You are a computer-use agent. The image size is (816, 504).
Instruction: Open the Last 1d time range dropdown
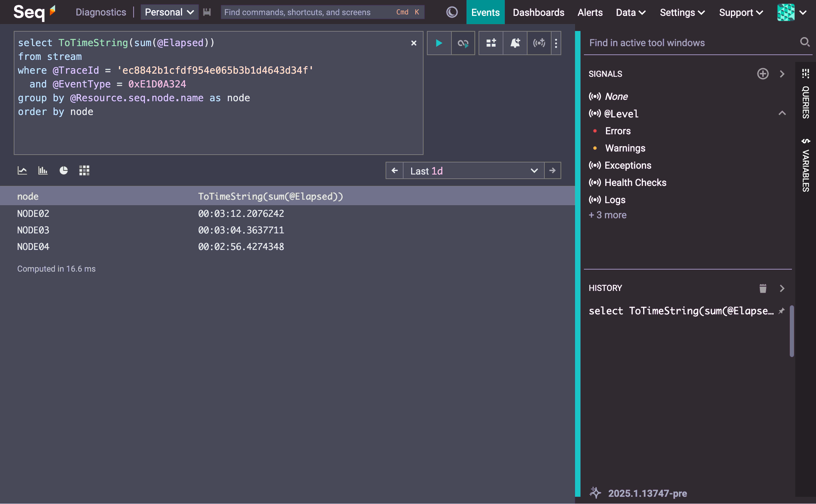[473, 170]
